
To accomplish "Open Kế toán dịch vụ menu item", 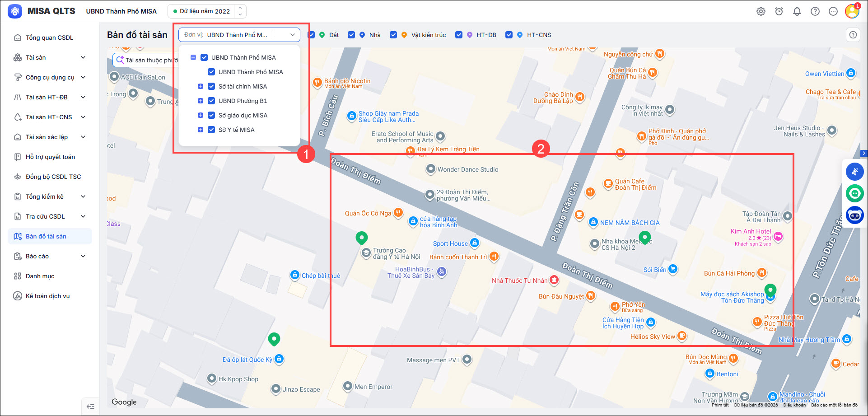I will pyautogui.click(x=50, y=296).
